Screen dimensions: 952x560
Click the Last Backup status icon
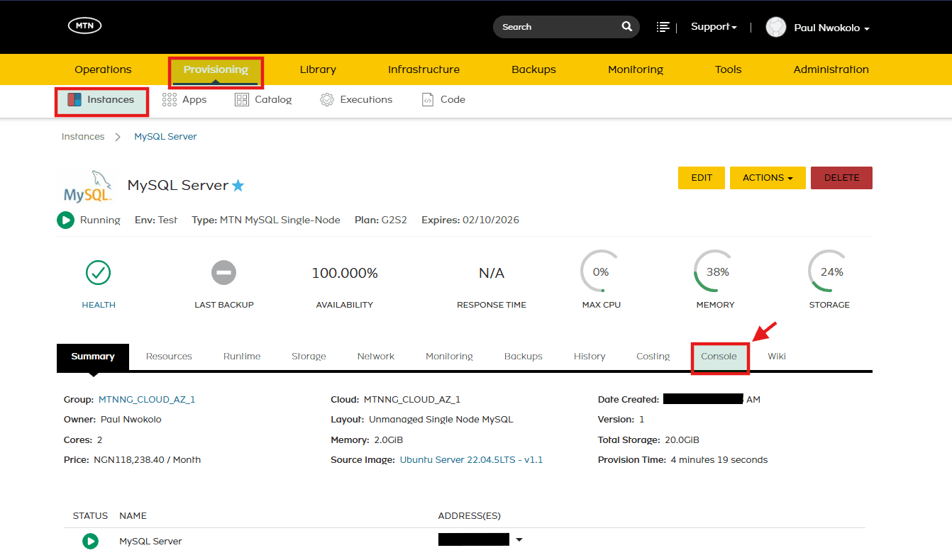(223, 272)
